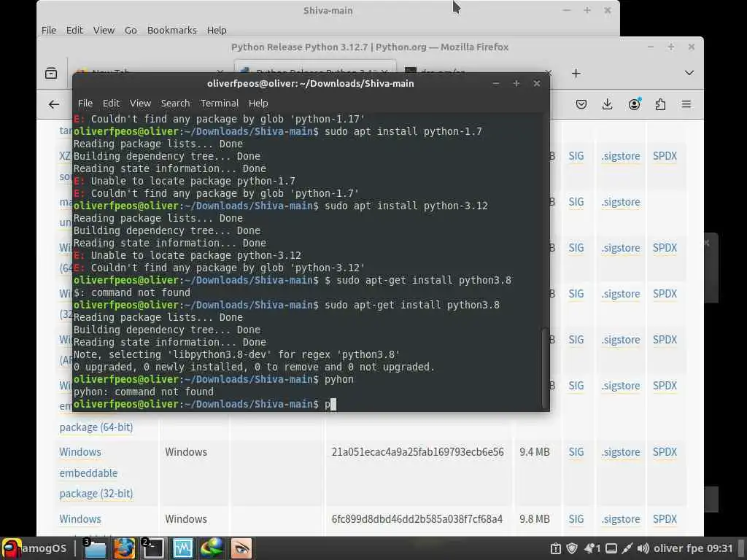
Task: Open system monitor taskbar icon
Action: (x=183, y=548)
